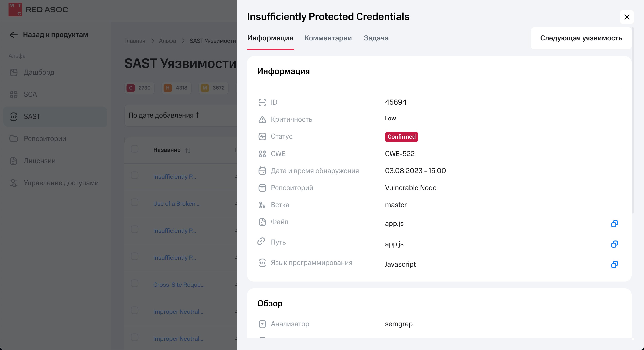Copy the path value app.js
This screenshot has width=644, height=350.
(614, 244)
